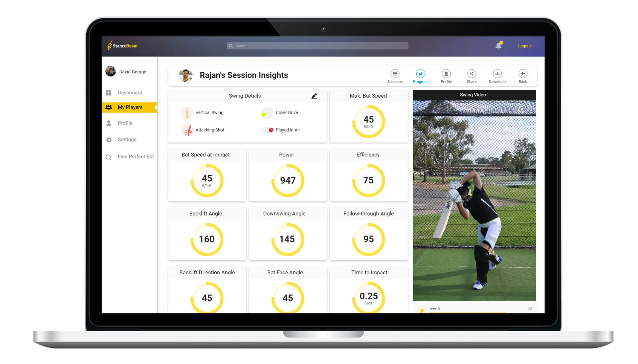Open Dashboard from left sidebar
638x364 pixels.
pyautogui.click(x=130, y=92)
